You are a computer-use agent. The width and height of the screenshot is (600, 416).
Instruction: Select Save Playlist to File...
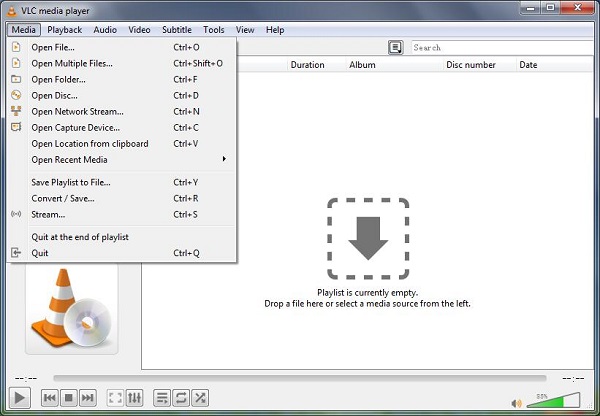(x=121, y=182)
